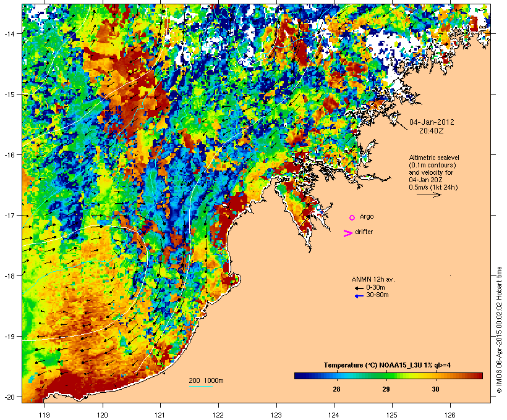Click the colorbar value 29
Viewport: 507px width, 420px height.
pos(386,389)
